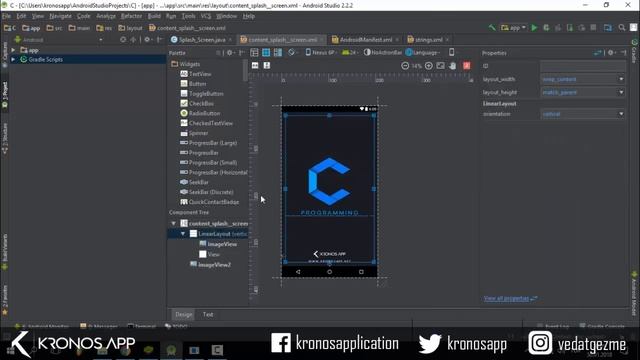
Task: Open palette settings gear icon
Action: 231,53
